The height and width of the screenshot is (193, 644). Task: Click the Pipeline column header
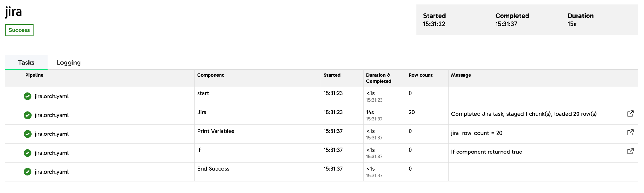point(34,75)
